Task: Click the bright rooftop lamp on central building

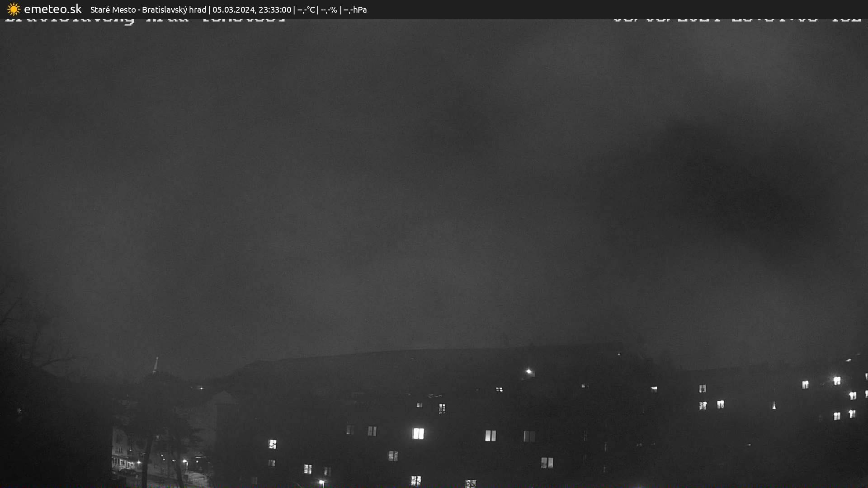Action: pos(528,371)
